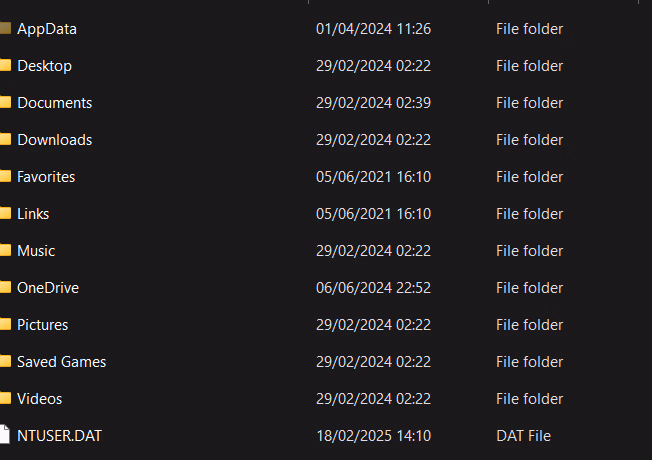Select the Favorites folder icon
The width and height of the screenshot is (652, 460).
click(x=5, y=176)
